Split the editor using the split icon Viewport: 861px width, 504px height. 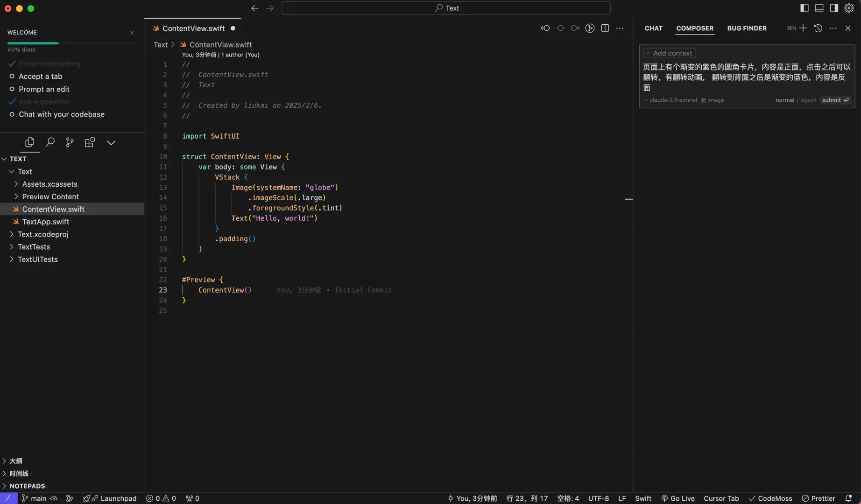pos(605,28)
